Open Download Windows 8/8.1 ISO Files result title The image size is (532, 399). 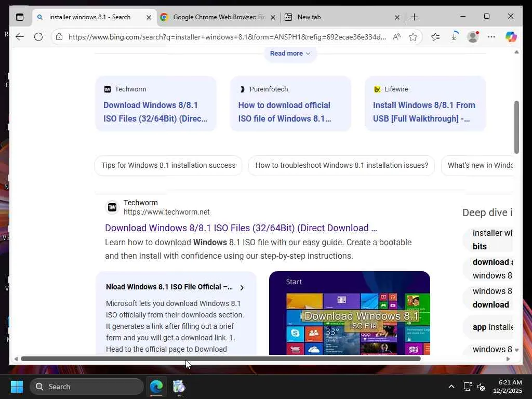pyautogui.click(x=241, y=228)
